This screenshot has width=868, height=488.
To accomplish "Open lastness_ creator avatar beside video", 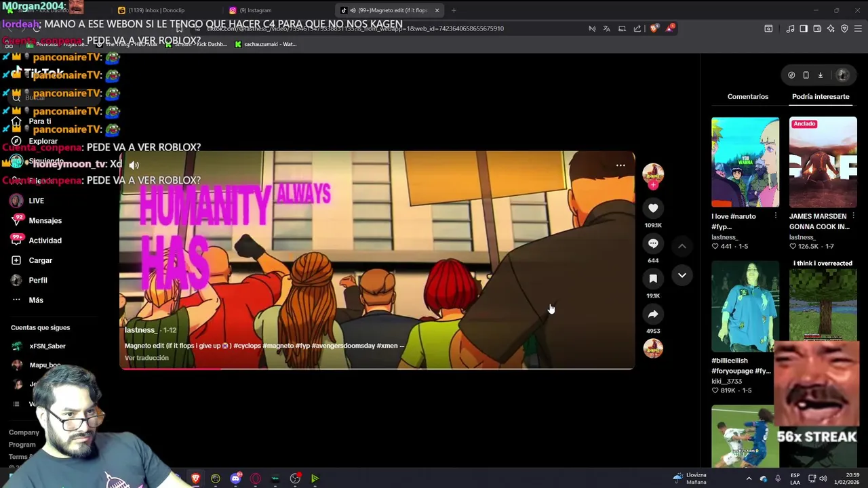I will 653,174.
